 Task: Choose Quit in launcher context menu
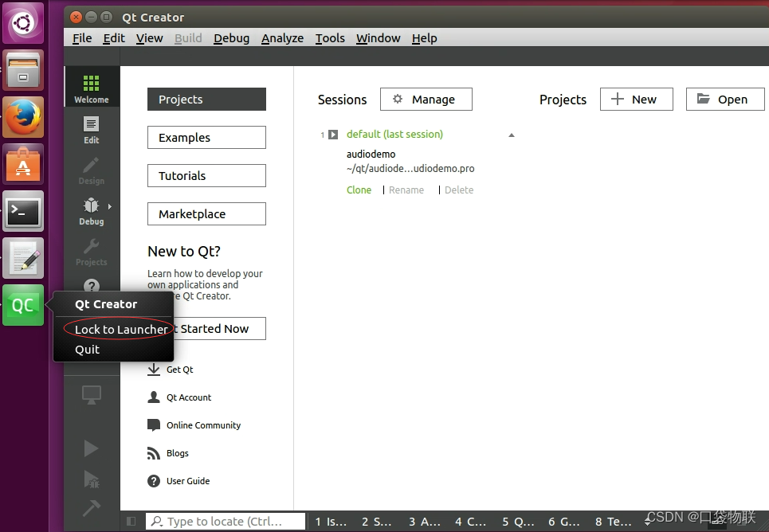click(x=88, y=350)
